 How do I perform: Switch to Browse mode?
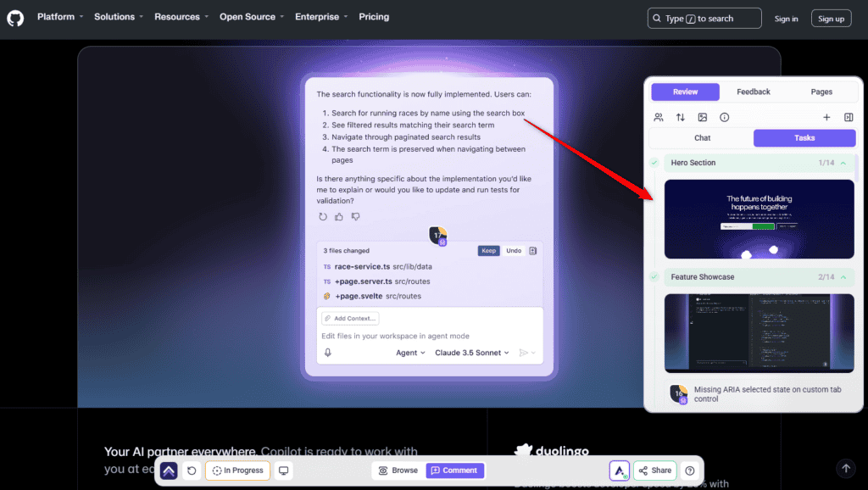[x=398, y=471]
